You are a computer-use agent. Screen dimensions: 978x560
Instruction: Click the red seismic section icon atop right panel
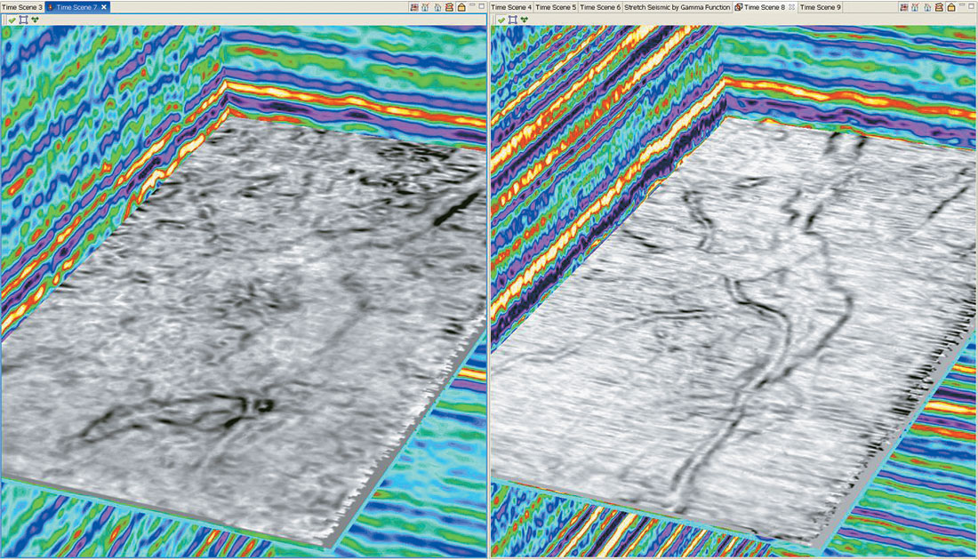pos(904,7)
